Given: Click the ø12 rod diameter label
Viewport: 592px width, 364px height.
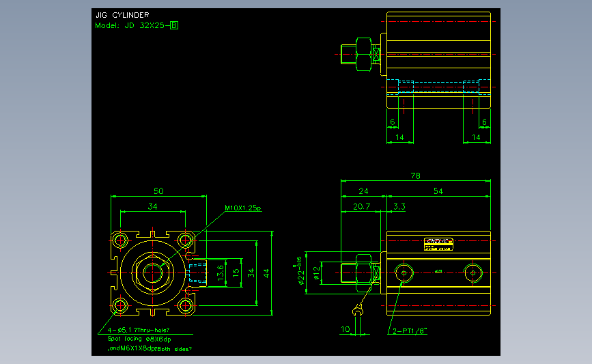Looking at the screenshot, I should (x=317, y=273).
